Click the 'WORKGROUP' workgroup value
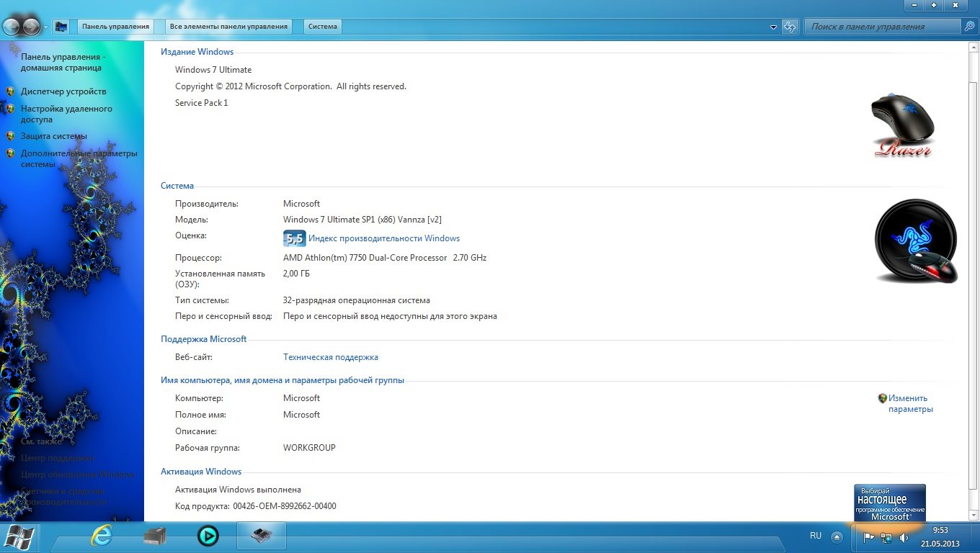Image resolution: width=980 pixels, height=553 pixels. tap(309, 448)
